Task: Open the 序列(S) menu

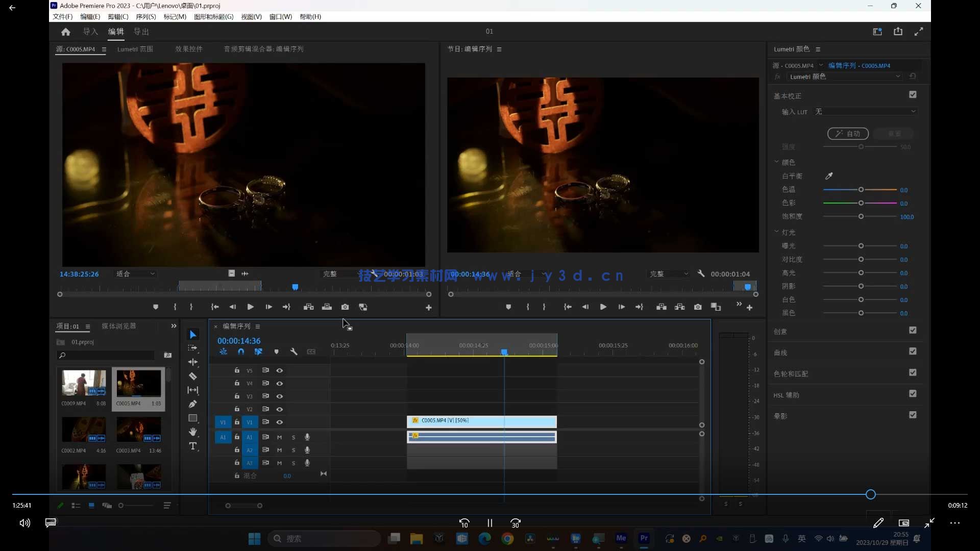Action: [x=146, y=17]
